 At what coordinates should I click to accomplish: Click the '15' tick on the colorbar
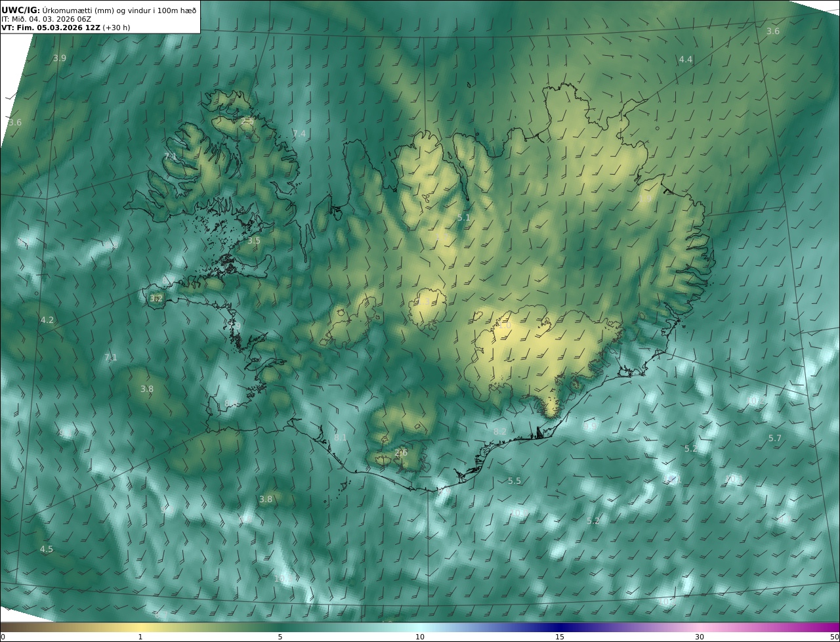[x=560, y=637]
